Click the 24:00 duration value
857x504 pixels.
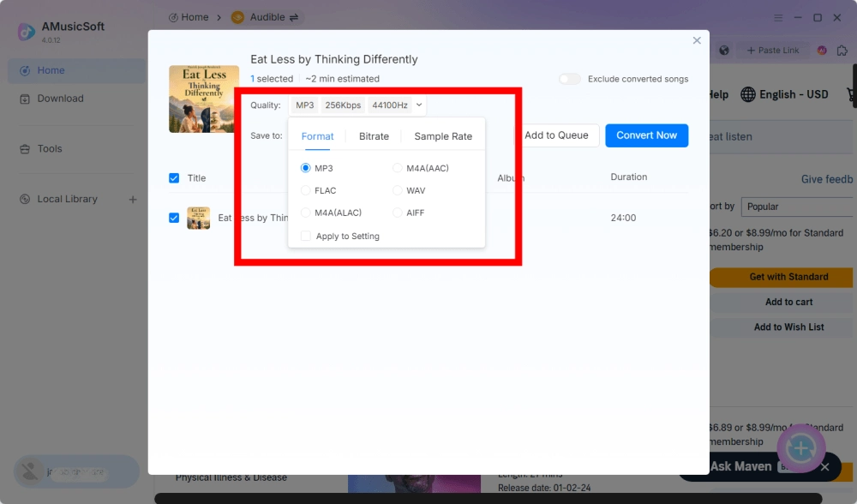point(623,218)
